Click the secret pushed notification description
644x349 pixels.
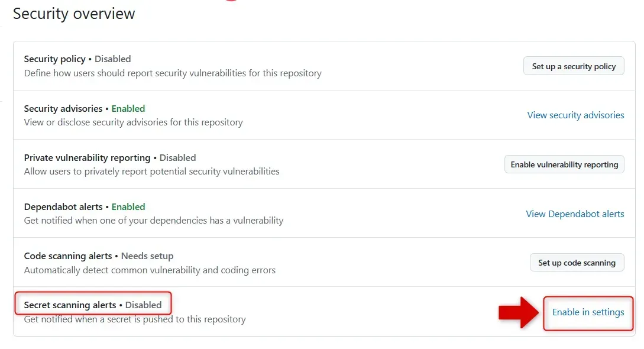135,319
